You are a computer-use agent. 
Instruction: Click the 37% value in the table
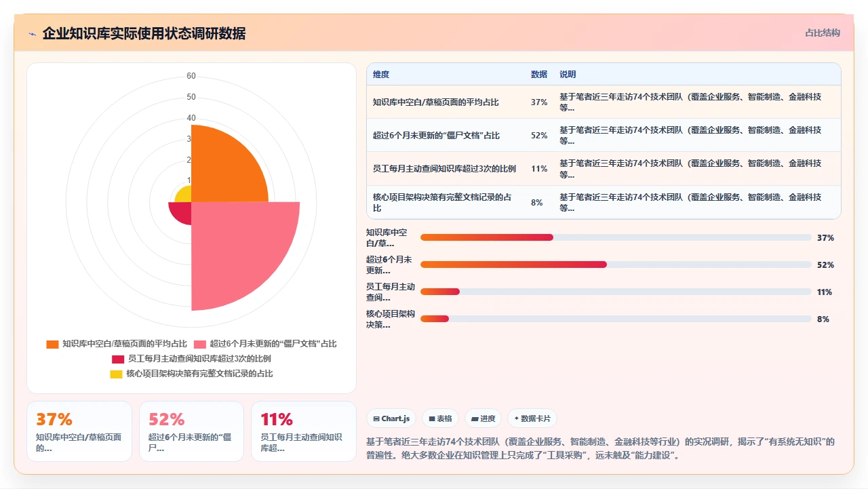[x=539, y=102]
